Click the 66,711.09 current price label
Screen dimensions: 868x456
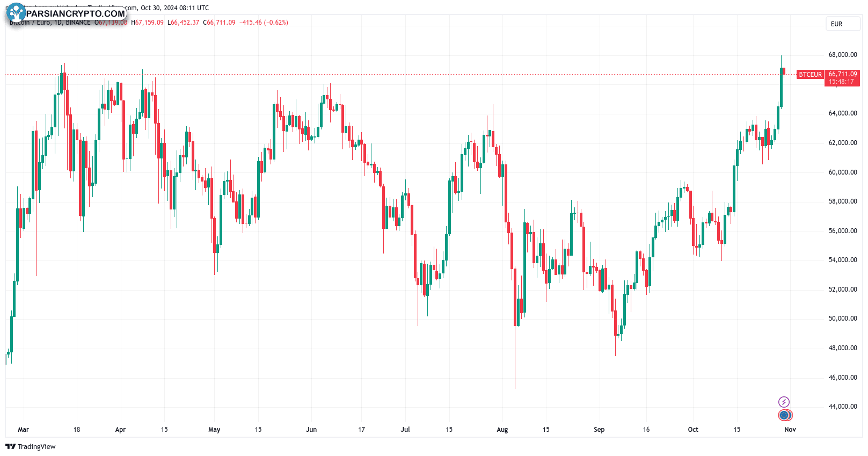click(x=843, y=74)
